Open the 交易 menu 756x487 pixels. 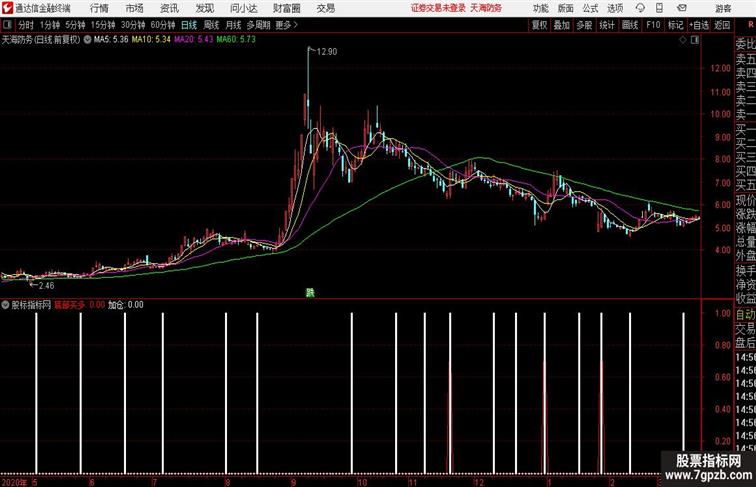[x=325, y=8]
